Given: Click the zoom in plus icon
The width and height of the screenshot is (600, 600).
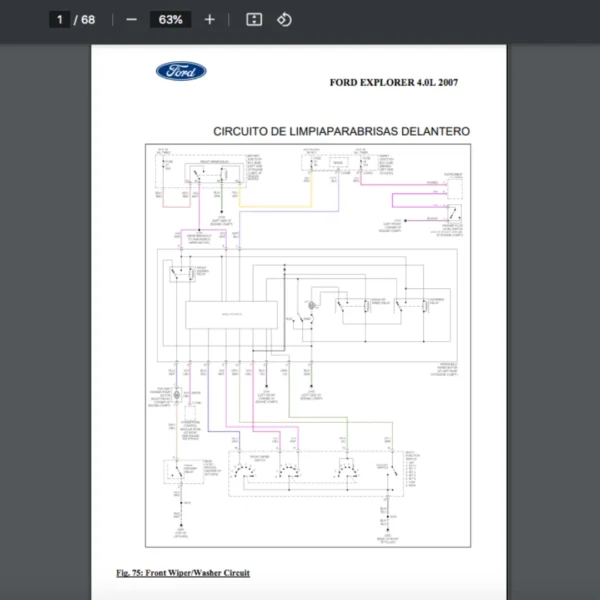Looking at the screenshot, I should click(209, 19).
